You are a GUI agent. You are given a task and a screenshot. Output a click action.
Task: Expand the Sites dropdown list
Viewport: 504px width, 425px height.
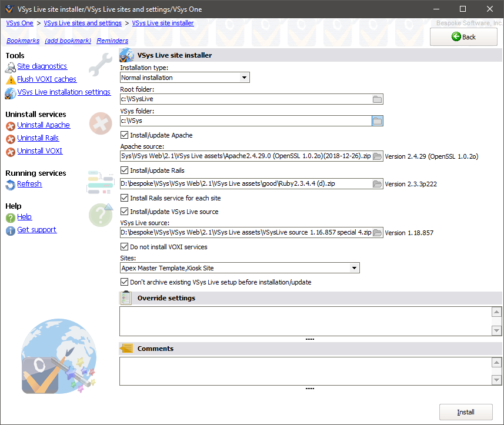(x=354, y=268)
